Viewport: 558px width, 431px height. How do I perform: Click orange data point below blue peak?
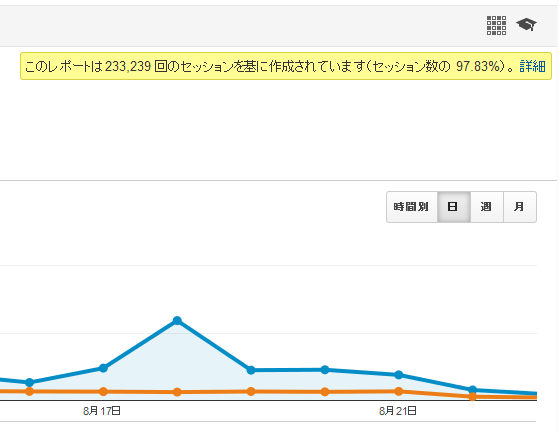177,392
